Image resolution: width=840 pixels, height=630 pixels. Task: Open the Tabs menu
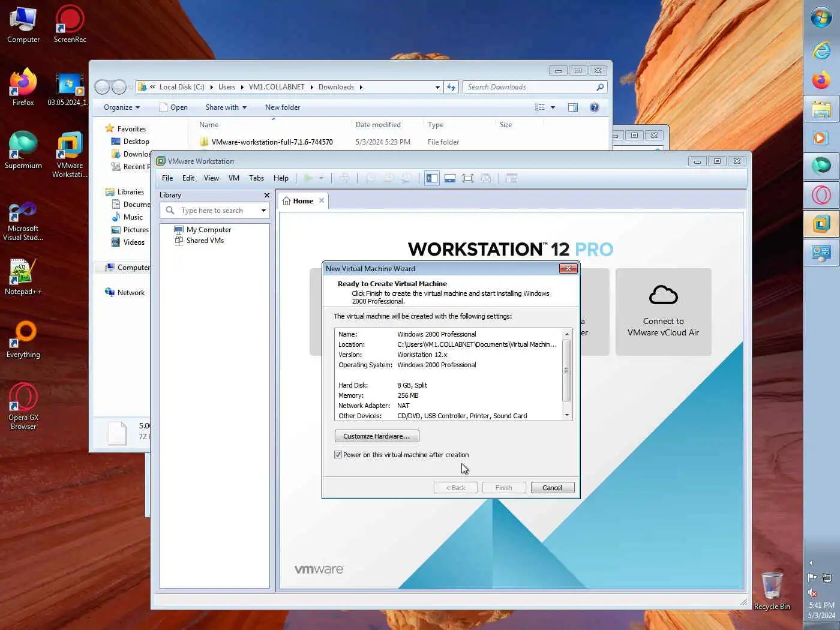(256, 178)
